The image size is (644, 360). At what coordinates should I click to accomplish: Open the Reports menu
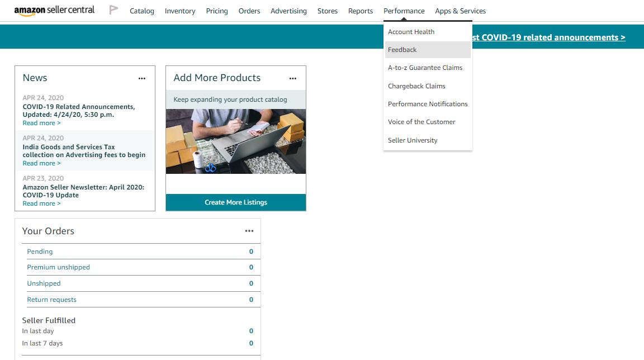pyautogui.click(x=360, y=11)
